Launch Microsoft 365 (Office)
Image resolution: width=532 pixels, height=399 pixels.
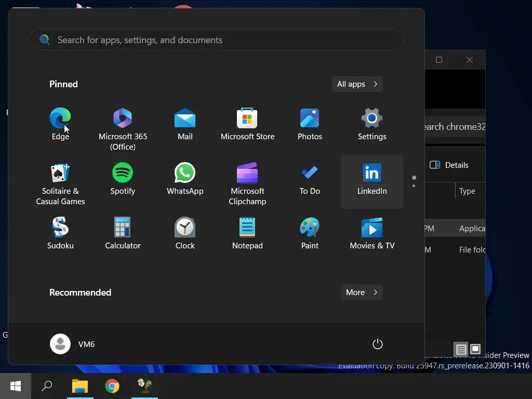[123, 129]
